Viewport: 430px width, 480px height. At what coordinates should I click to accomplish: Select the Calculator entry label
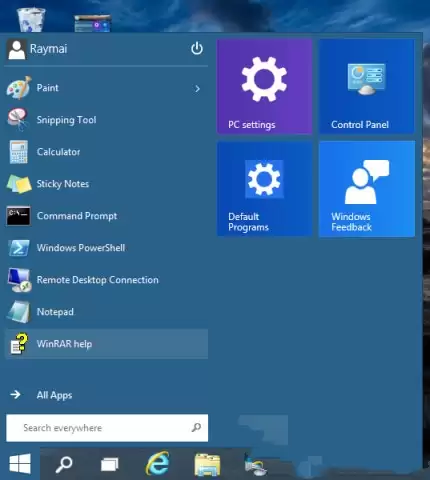pos(58,152)
